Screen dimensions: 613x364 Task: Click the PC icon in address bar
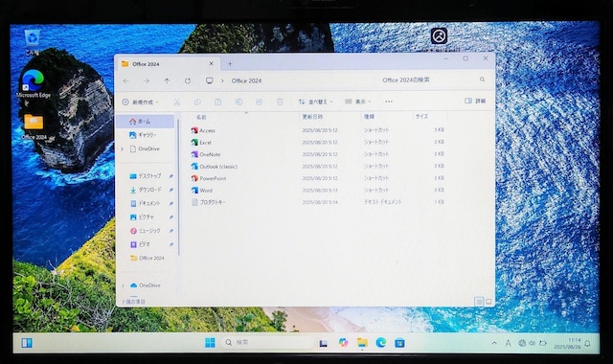click(x=210, y=80)
